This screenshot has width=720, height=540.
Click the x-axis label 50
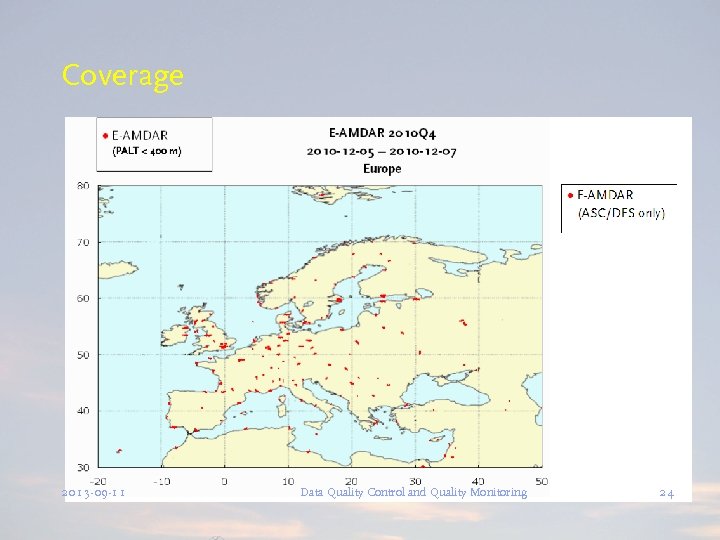[542, 481]
